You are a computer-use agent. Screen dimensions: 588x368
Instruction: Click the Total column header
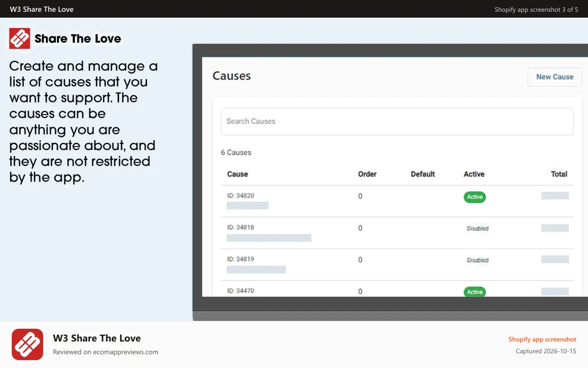coord(559,174)
